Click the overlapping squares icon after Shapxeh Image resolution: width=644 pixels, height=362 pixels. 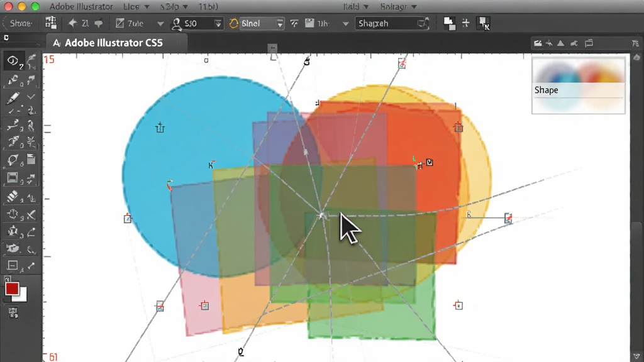(x=449, y=24)
